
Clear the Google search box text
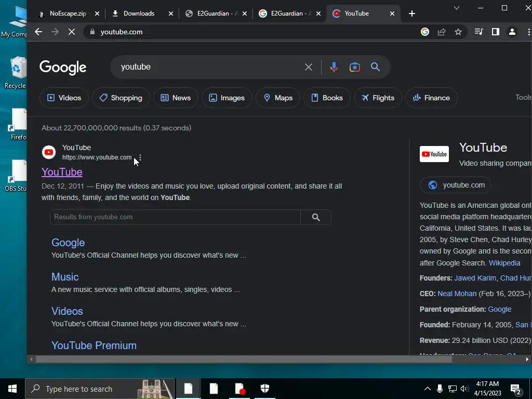click(309, 67)
